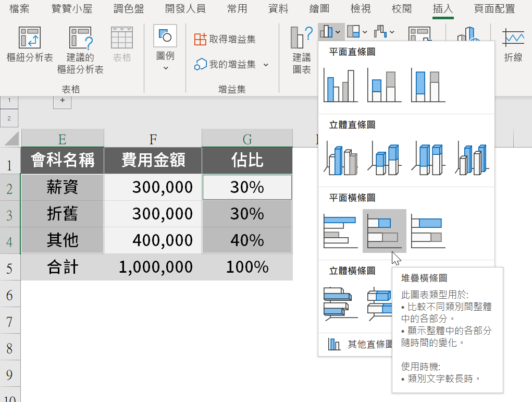The width and height of the screenshot is (532, 402).
Task: Choose the 2D 100% stacked column chart
Action: [x=428, y=85]
